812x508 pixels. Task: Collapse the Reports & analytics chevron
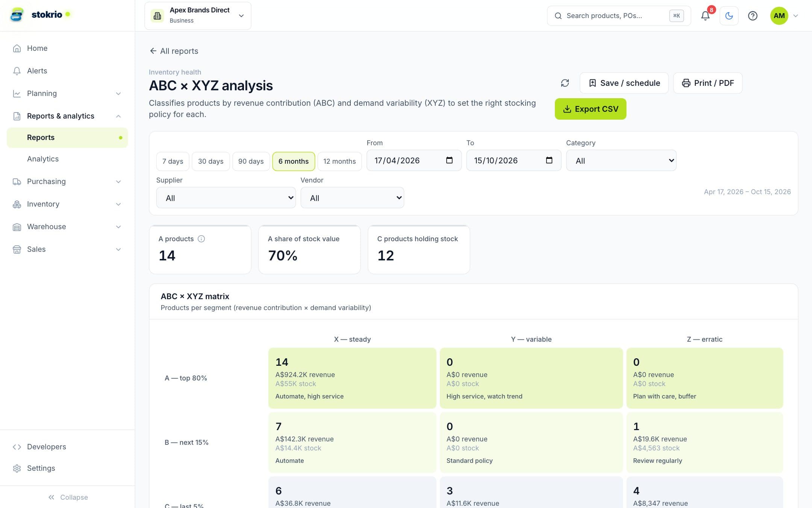pyautogui.click(x=118, y=116)
